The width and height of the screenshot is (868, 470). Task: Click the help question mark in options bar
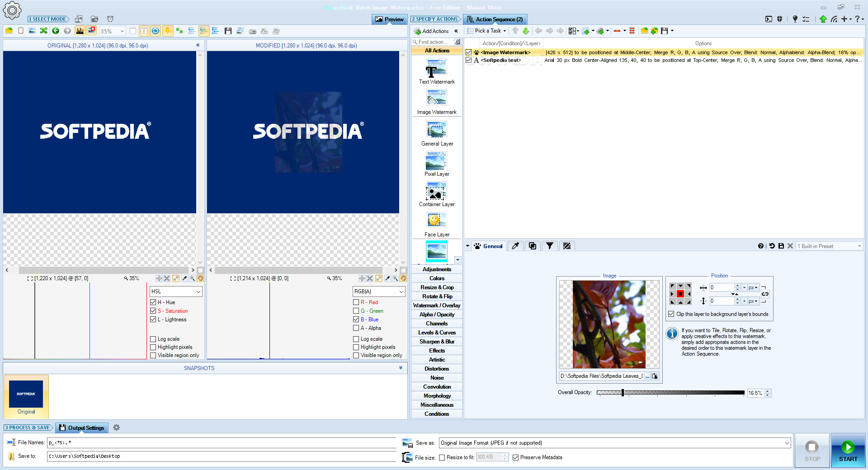tap(761, 246)
